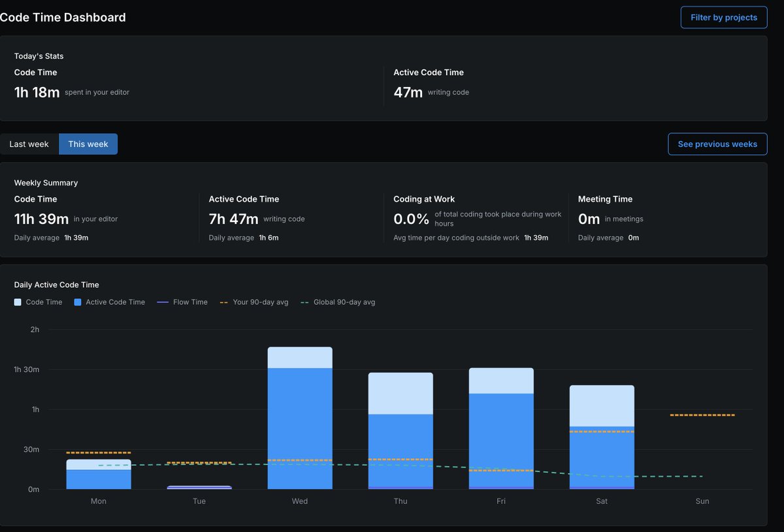This screenshot has height=532, width=784.
Task: Click the 2h y-axis label
Action: (35, 330)
